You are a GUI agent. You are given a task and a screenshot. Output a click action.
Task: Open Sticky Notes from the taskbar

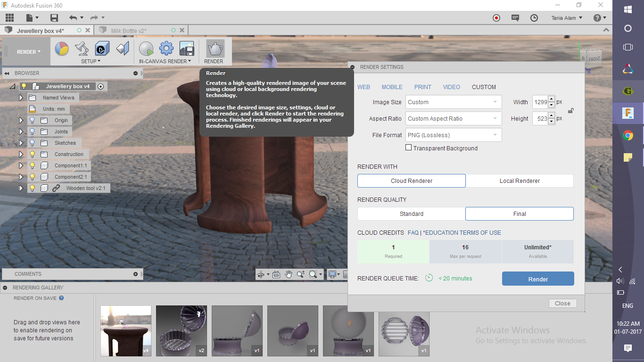tap(627, 158)
